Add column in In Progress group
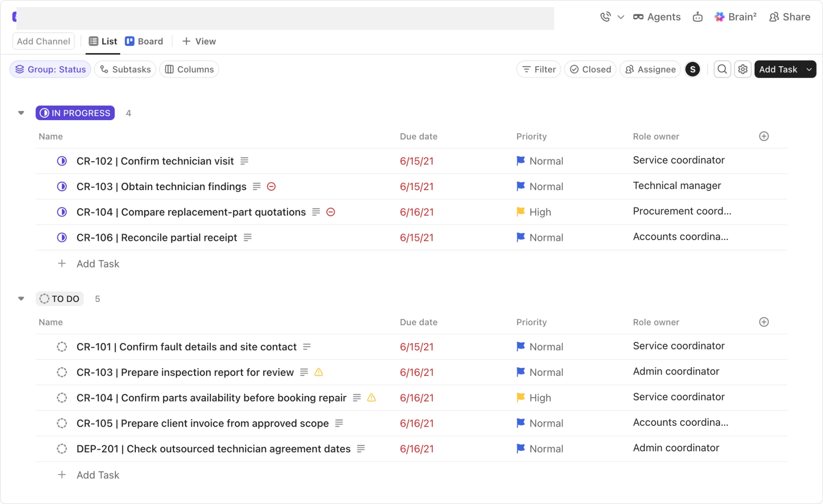Image resolution: width=823 pixels, height=504 pixels. coord(764,136)
